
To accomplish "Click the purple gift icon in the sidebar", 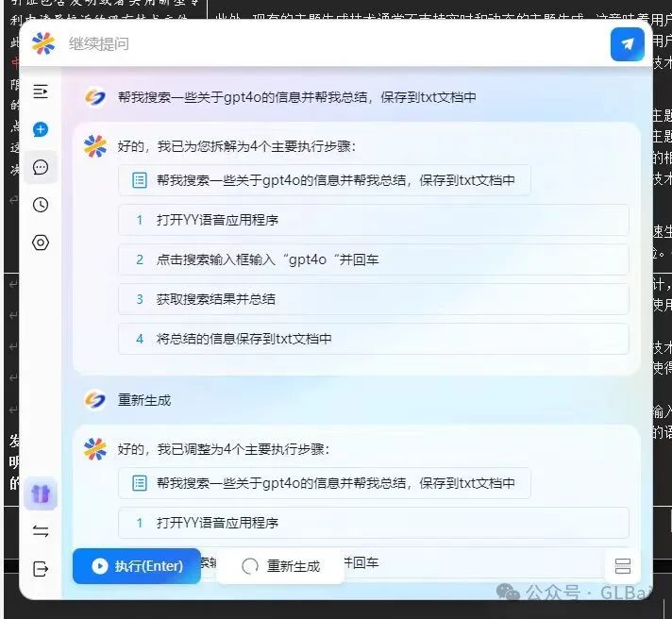I will point(41,494).
